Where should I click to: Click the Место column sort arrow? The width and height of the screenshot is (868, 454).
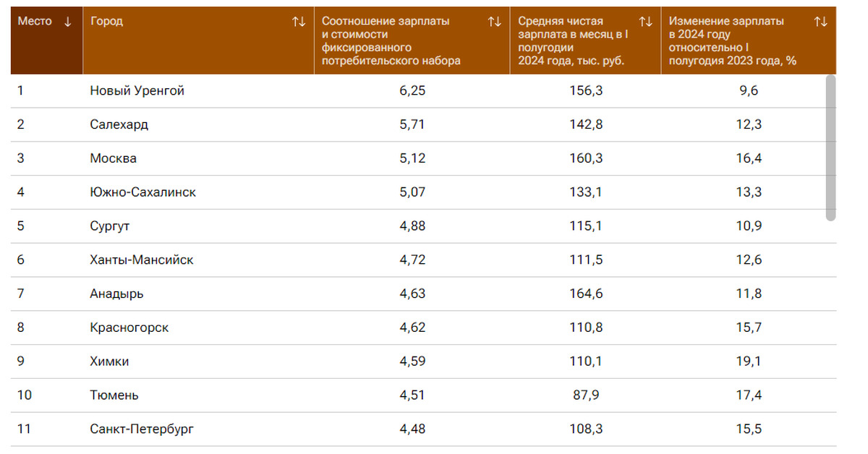[x=68, y=22]
